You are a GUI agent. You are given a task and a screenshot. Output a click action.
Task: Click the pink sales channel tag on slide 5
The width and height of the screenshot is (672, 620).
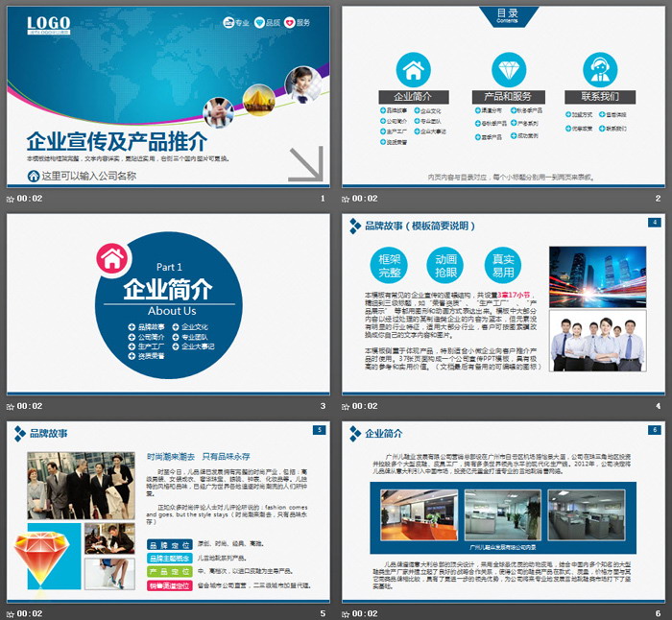[x=170, y=585]
